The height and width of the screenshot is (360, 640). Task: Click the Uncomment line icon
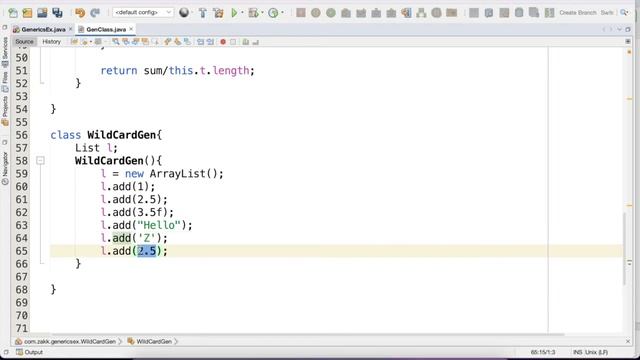[x=256, y=42]
